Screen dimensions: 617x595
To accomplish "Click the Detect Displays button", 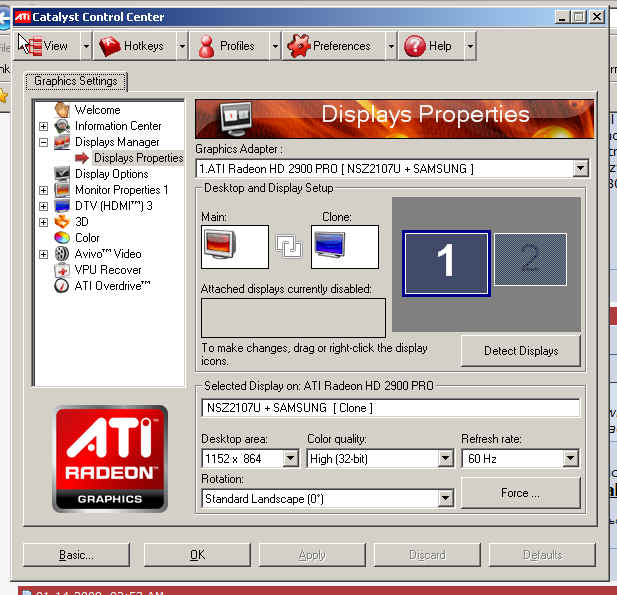I will click(x=521, y=351).
